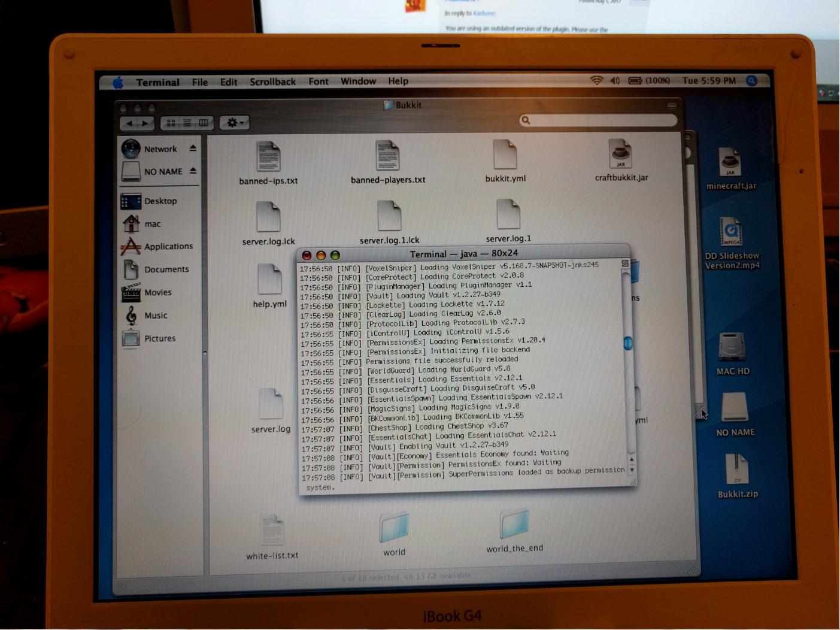Click the Finder search field

(x=598, y=120)
